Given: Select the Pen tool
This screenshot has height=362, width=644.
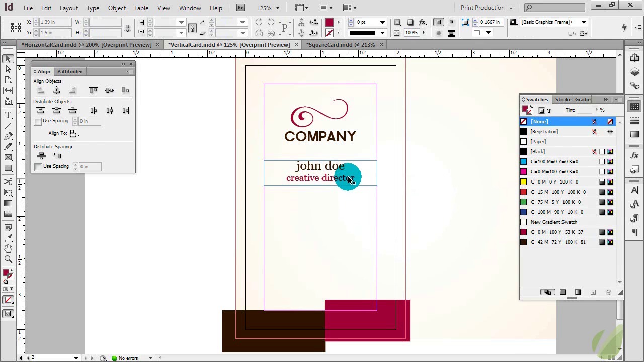Looking at the screenshot, I should [8, 136].
